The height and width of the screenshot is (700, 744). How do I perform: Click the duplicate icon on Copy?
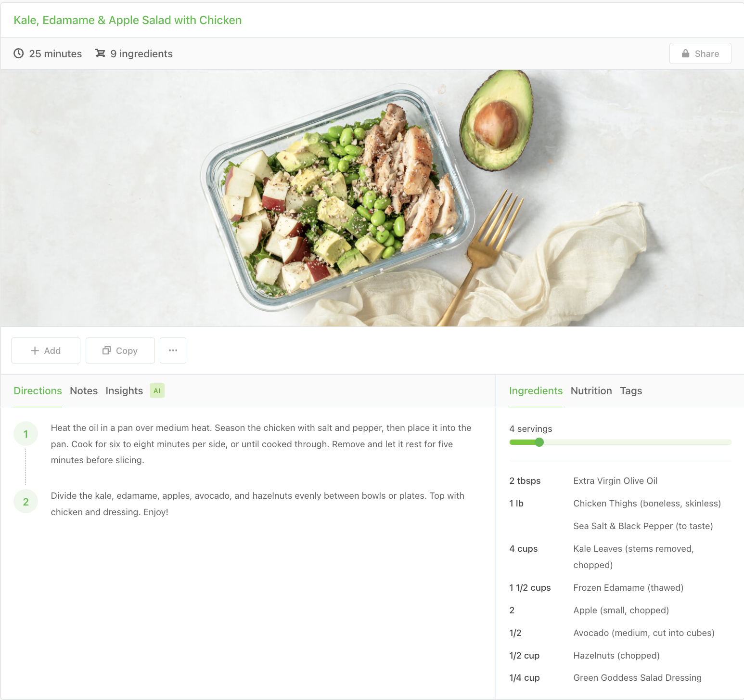click(x=107, y=350)
